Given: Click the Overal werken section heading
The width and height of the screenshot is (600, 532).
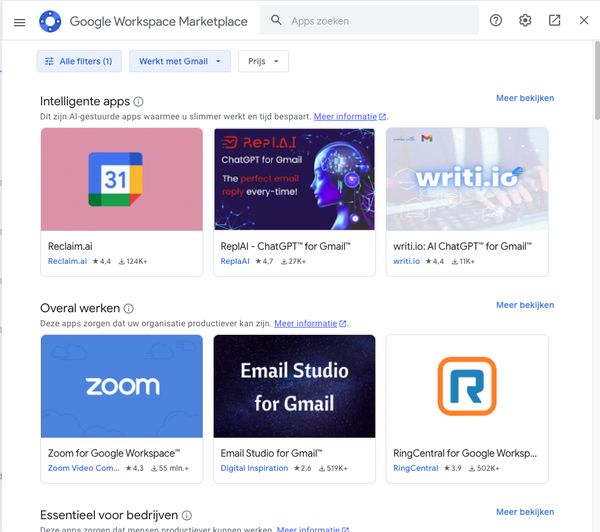Looking at the screenshot, I should (x=80, y=308).
